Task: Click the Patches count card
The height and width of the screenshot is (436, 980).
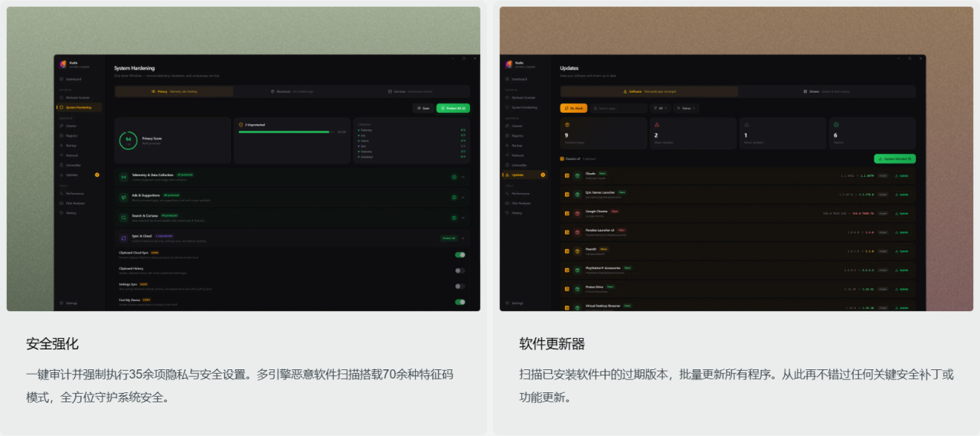Action: pos(872,133)
